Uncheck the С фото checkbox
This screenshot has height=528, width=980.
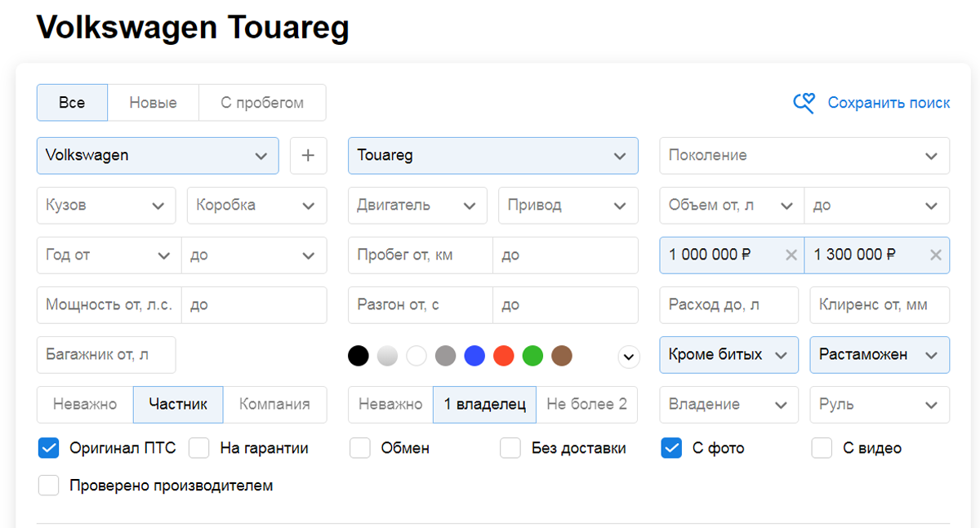click(671, 448)
